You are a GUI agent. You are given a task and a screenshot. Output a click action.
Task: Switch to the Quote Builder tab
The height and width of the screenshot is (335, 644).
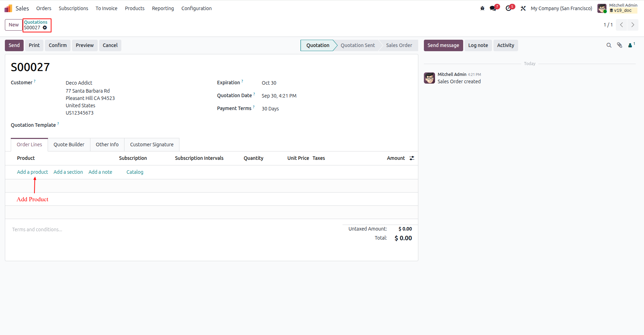point(69,145)
